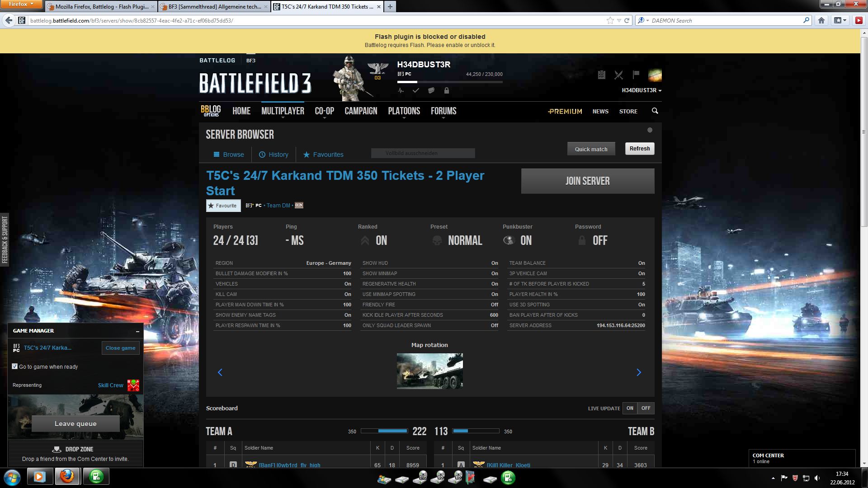The image size is (868, 488).
Task: Toggle Go to game when ready checkbox
Action: pyautogui.click(x=15, y=366)
